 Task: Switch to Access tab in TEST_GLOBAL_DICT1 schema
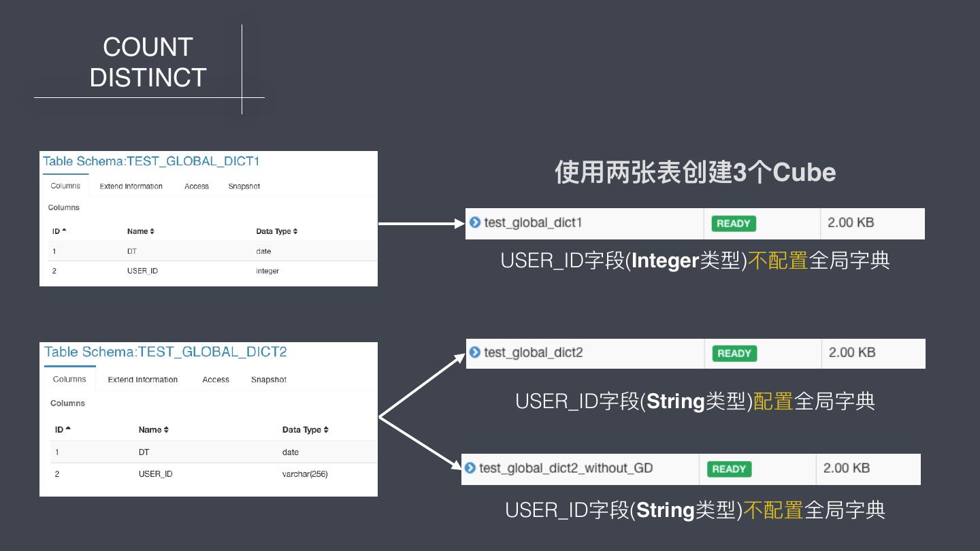(197, 186)
